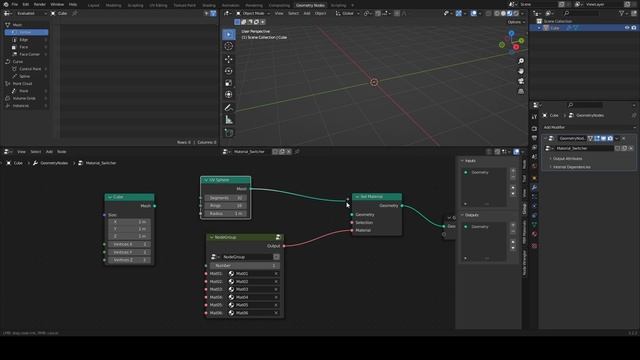Image resolution: width=640 pixels, height=360 pixels.
Task: Select the 3D Cursor tool
Action: [229, 46]
